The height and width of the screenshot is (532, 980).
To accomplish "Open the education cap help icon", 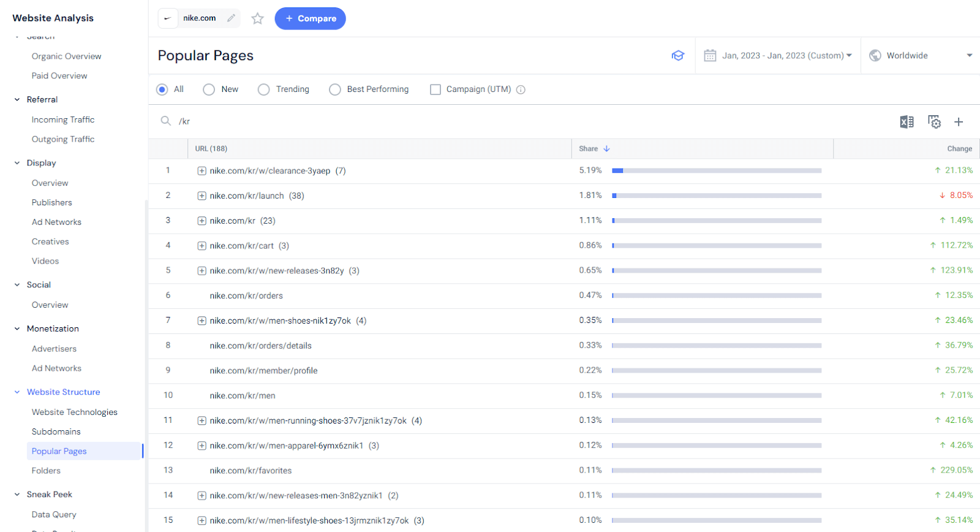I will click(x=678, y=56).
